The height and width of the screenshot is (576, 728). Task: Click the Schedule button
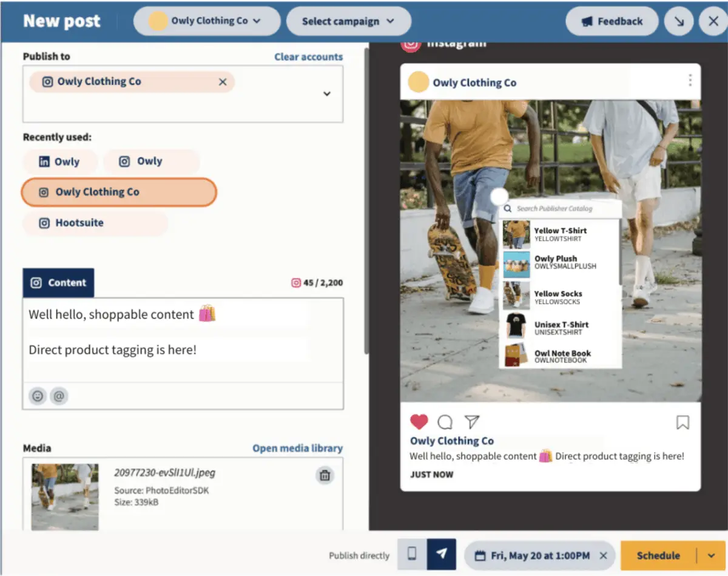(658, 555)
